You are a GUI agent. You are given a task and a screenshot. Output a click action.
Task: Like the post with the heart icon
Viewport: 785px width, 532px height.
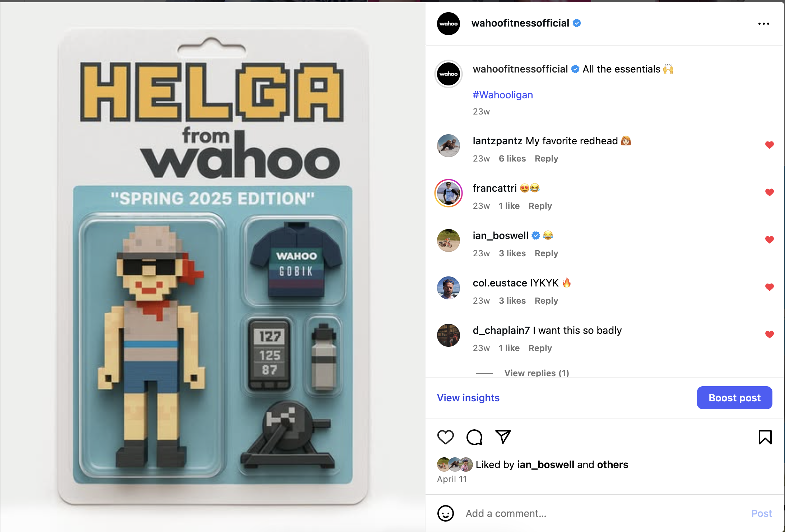(x=445, y=437)
